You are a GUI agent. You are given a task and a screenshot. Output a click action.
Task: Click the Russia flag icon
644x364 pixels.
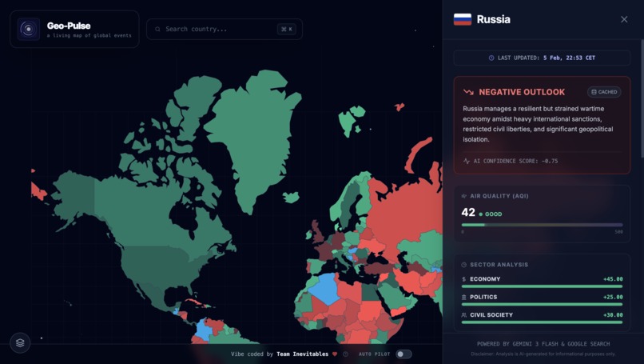463,19
